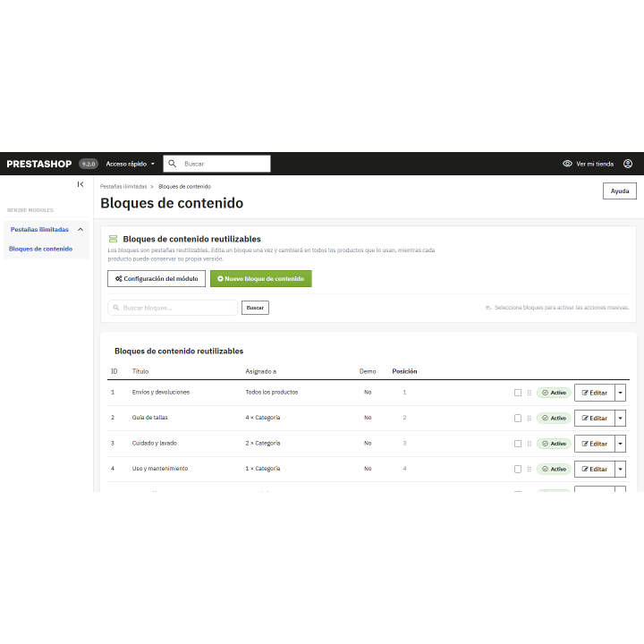Toggle Activo status for Cuidado y lavado
Screen dimensions: 644x644
pyautogui.click(x=554, y=444)
